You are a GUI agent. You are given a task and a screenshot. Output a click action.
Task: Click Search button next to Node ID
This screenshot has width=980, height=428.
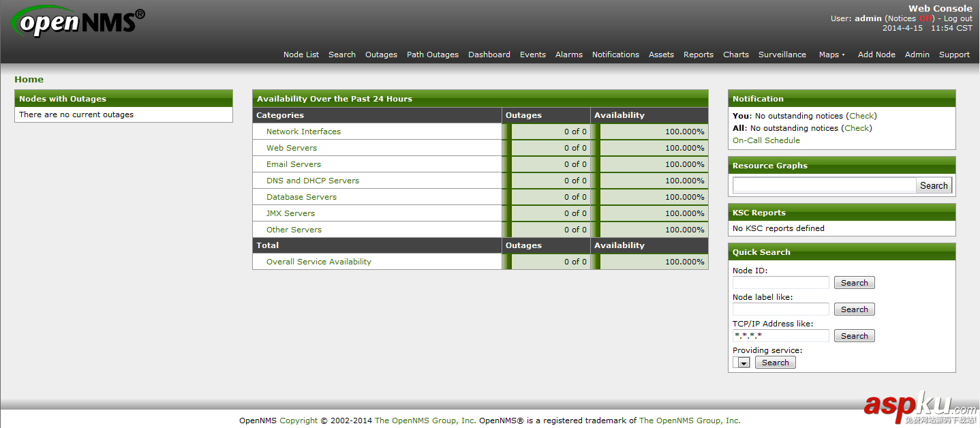click(x=855, y=283)
